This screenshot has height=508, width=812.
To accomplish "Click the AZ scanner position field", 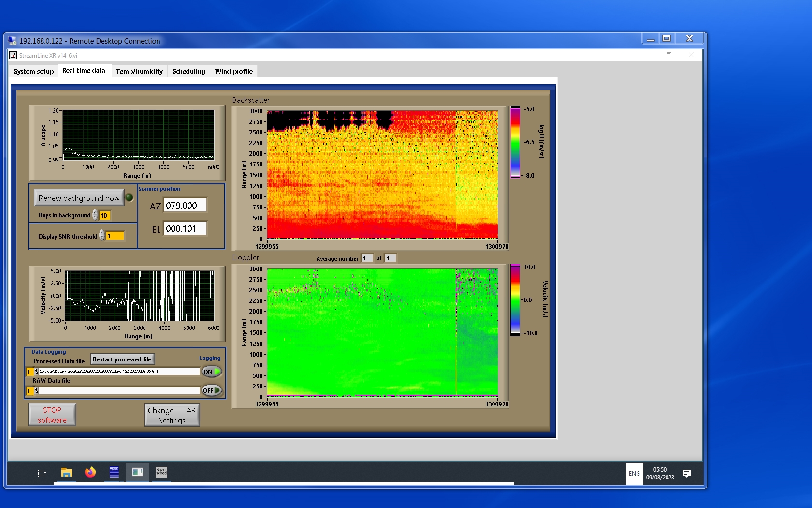I will (185, 205).
